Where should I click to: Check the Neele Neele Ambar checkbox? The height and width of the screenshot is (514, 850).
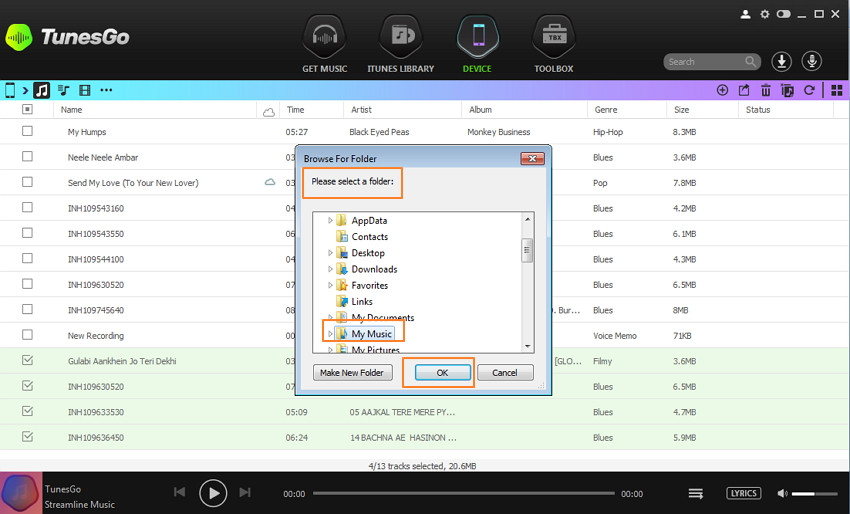[27, 157]
